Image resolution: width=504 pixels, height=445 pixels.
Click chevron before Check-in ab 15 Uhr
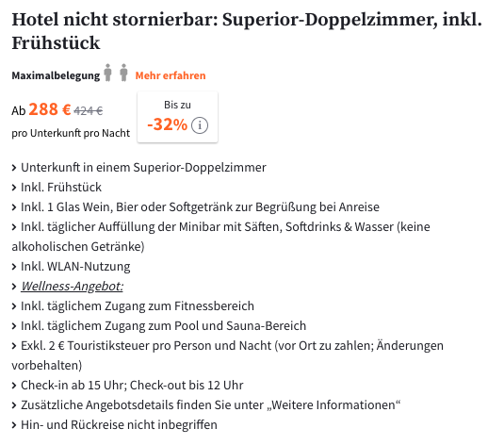point(14,386)
